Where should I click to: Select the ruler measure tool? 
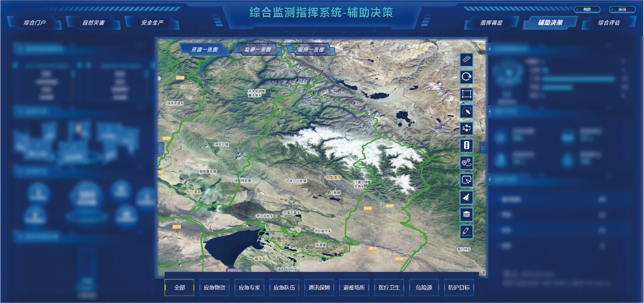tap(466, 60)
